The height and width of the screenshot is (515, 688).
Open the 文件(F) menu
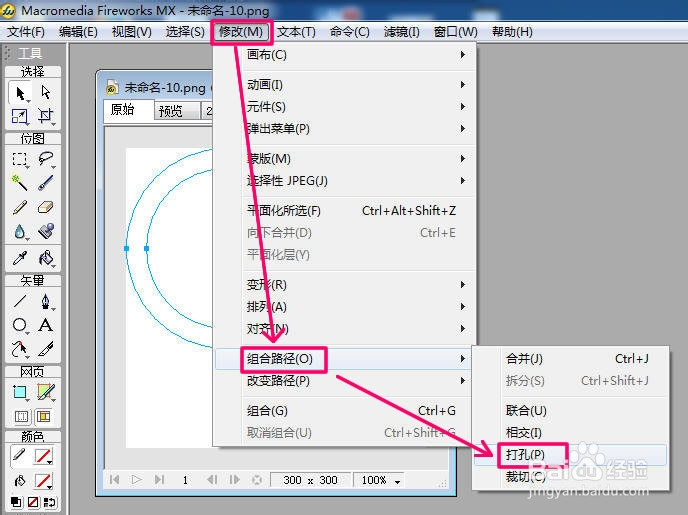[26, 32]
